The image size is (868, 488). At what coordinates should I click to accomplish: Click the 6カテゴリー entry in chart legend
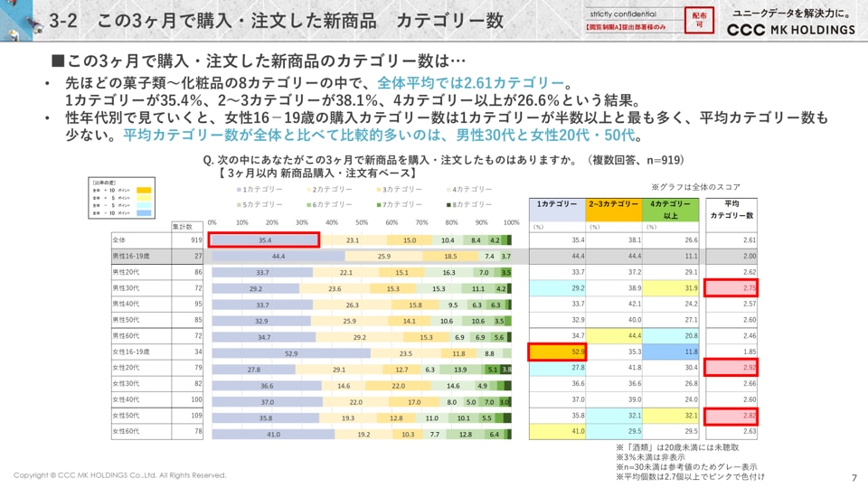pyautogui.click(x=329, y=204)
